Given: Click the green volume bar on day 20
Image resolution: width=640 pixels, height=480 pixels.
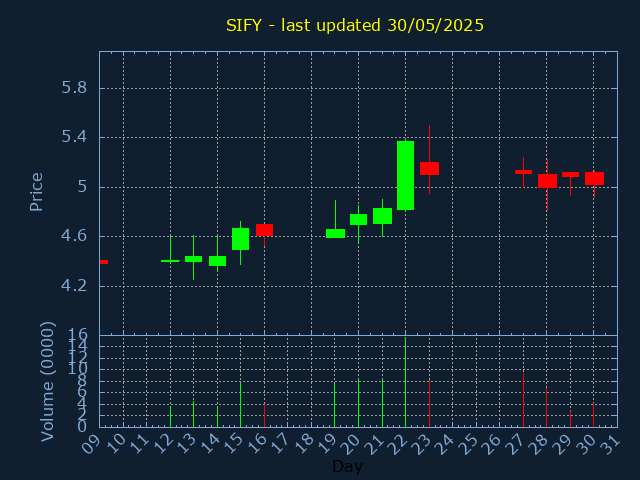Looking at the screenshot, I should point(358,403).
